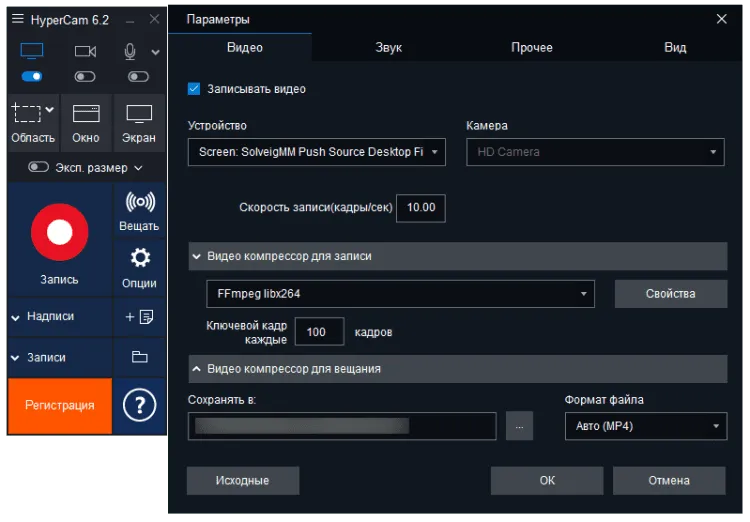Click the Исходные defaults button
Screen dimensions: 750x522
[242, 480]
